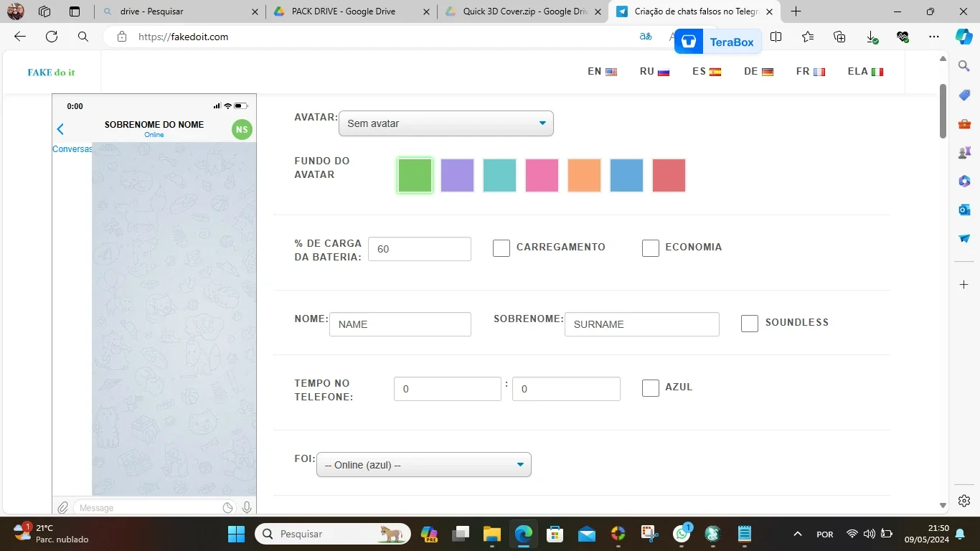Open Edge settings and more ellipsis

(x=933, y=37)
